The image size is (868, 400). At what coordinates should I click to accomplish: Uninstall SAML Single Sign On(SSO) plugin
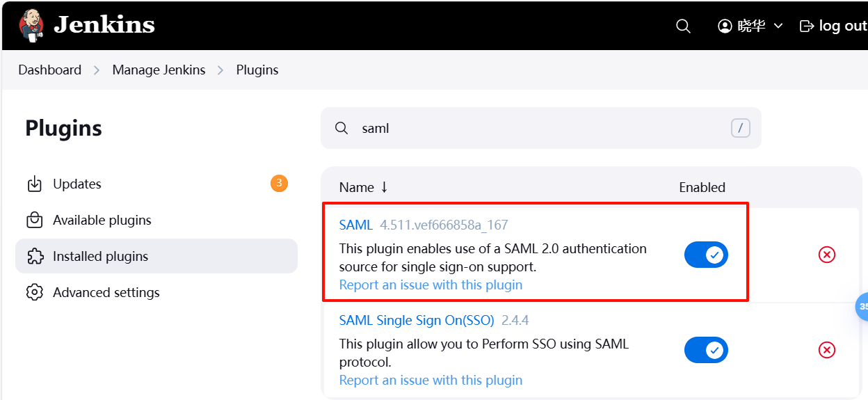coord(827,350)
